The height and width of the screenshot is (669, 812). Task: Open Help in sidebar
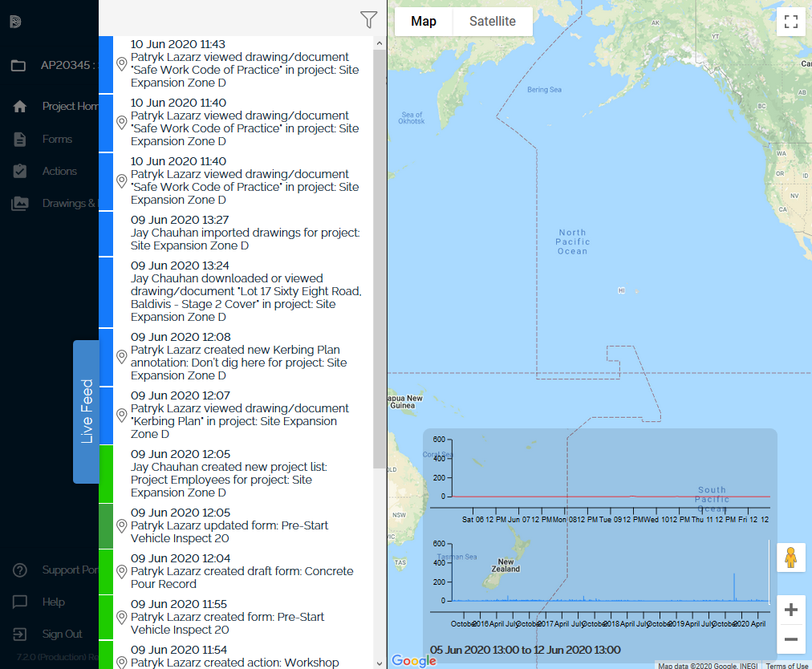53,602
